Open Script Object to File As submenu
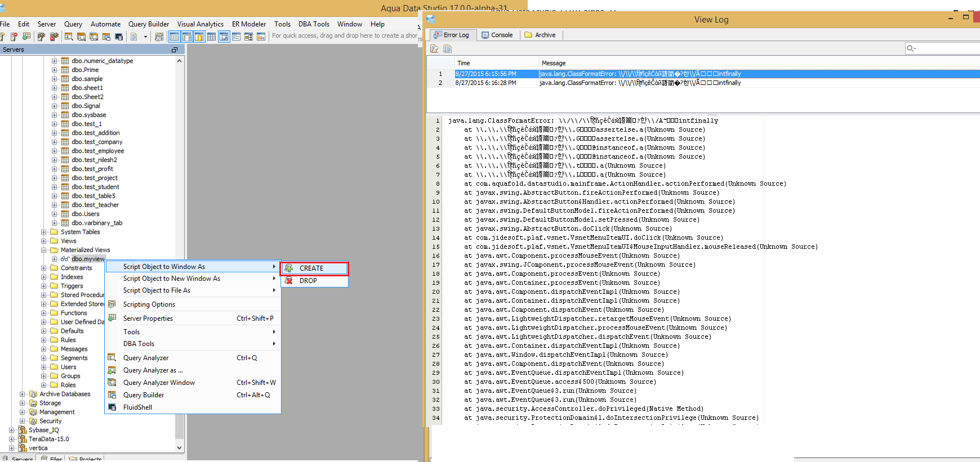The width and height of the screenshot is (980, 462). pyautogui.click(x=193, y=290)
